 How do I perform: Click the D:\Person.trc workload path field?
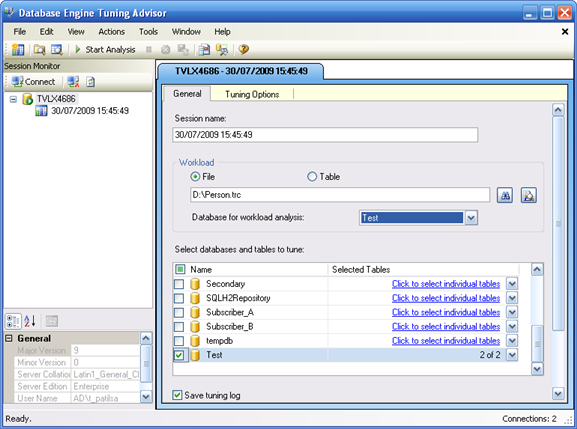coord(340,195)
